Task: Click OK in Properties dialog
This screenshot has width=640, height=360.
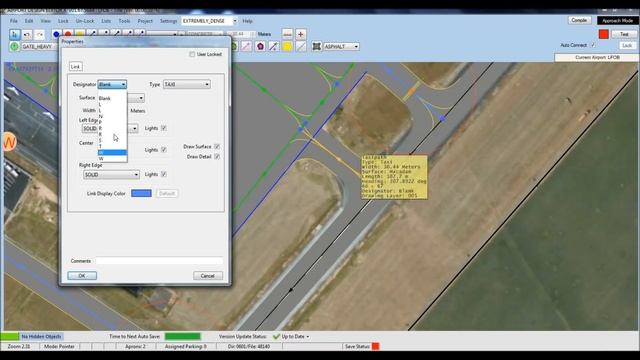Action: [x=82, y=276]
